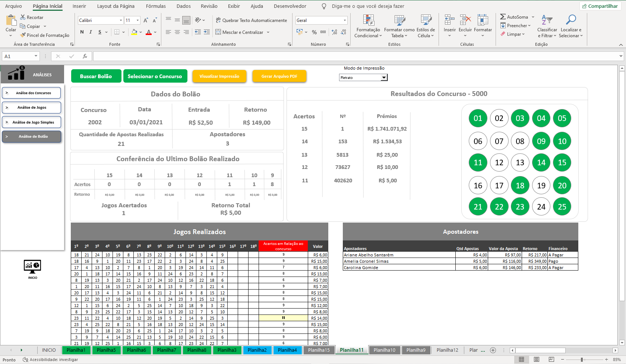Image resolution: width=626 pixels, height=364 pixels.
Task: Click the Inserir cells icon
Action: point(450,20)
